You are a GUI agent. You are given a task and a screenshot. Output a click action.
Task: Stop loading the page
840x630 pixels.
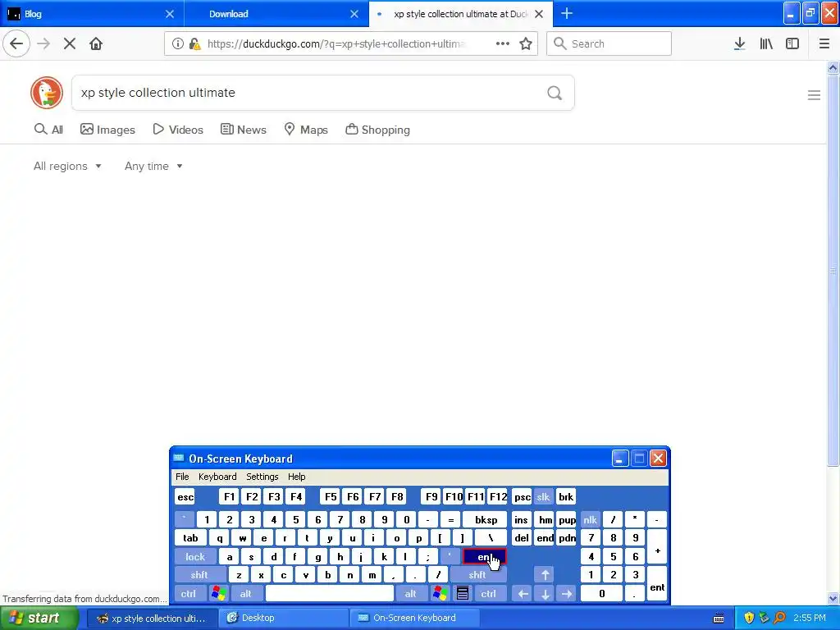click(70, 44)
